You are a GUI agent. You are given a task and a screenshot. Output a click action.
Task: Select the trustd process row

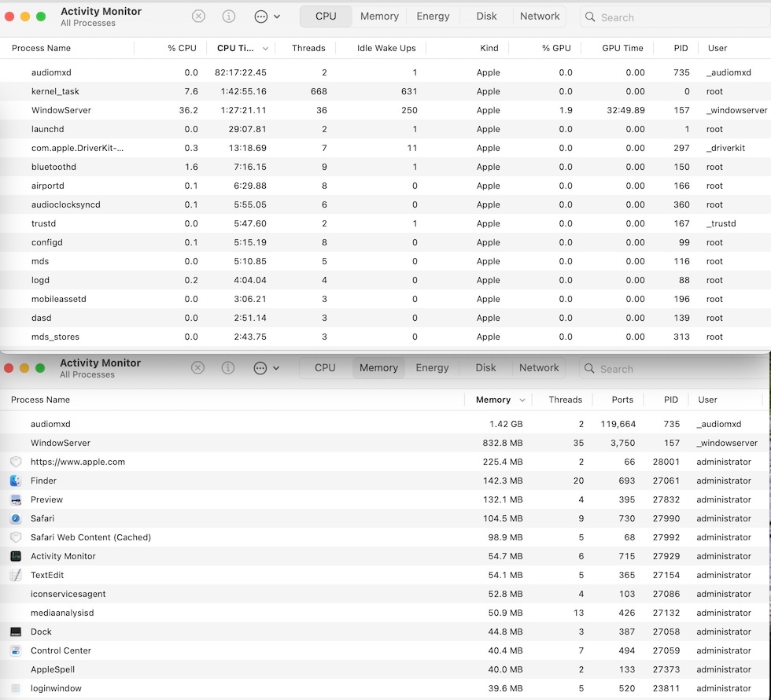(385, 223)
